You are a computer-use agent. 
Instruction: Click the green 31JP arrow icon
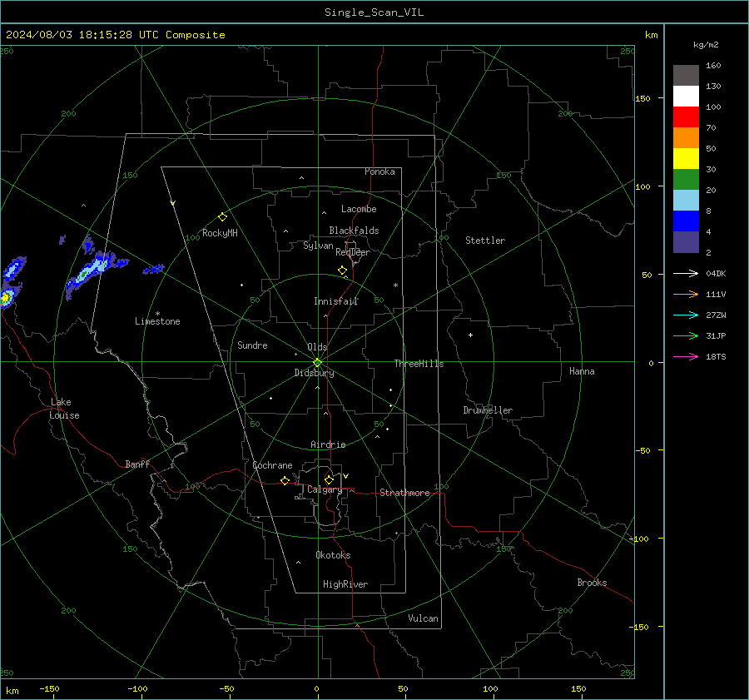pyautogui.click(x=686, y=336)
